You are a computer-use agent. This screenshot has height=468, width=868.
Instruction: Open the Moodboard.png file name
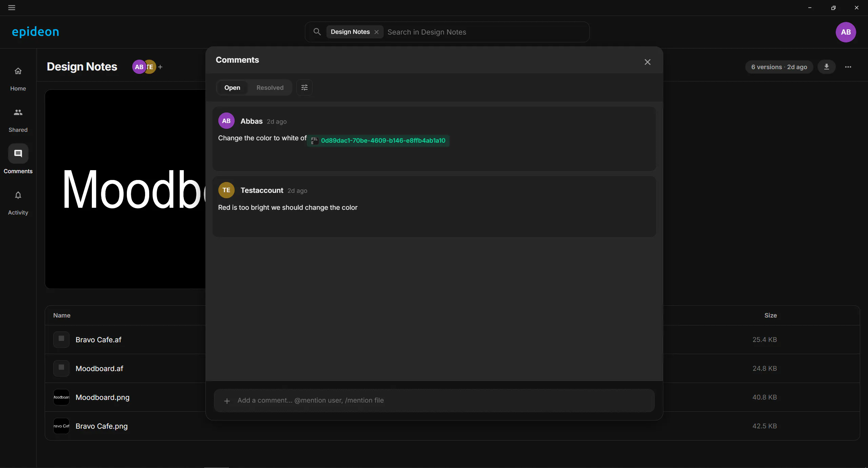click(102, 397)
